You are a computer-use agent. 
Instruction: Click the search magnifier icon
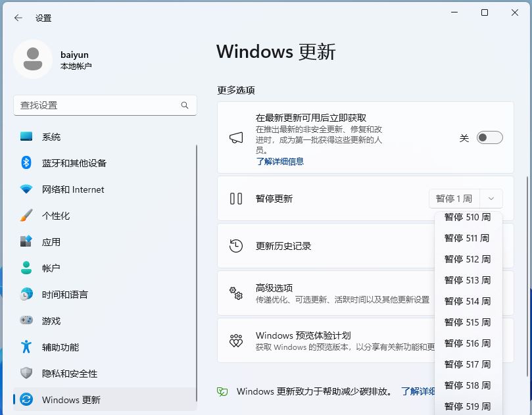[185, 105]
